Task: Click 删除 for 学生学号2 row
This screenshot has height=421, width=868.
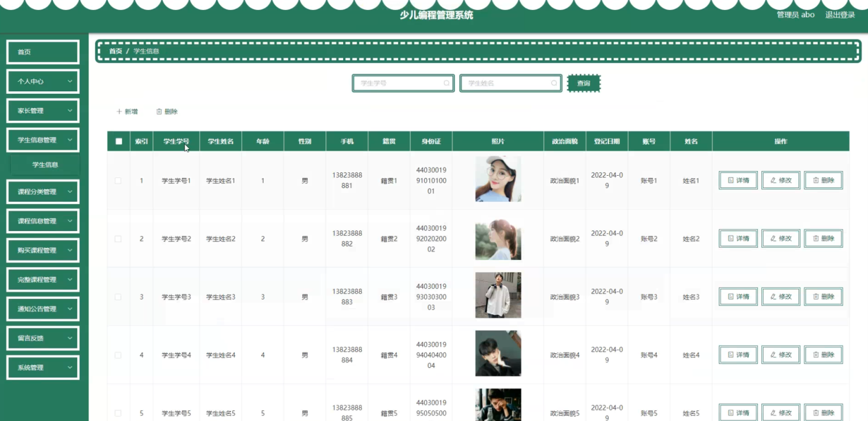Action: pyautogui.click(x=823, y=238)
